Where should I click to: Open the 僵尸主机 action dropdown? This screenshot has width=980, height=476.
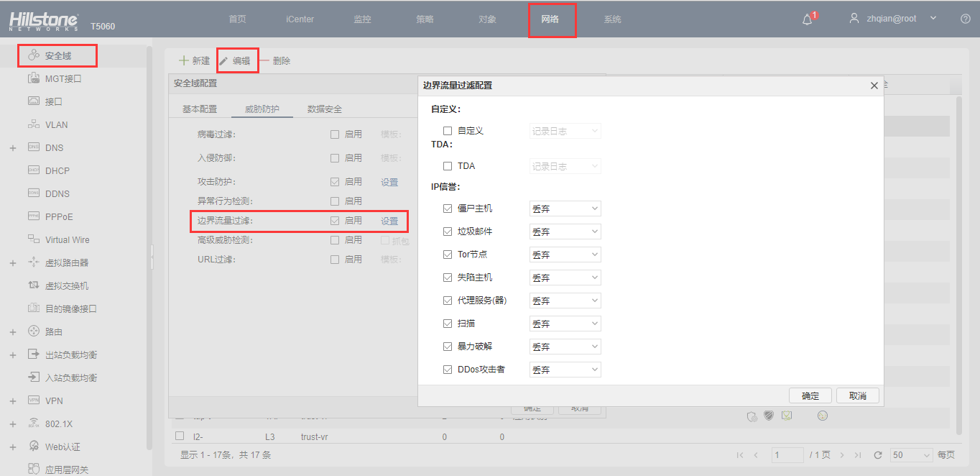(565, 209)
